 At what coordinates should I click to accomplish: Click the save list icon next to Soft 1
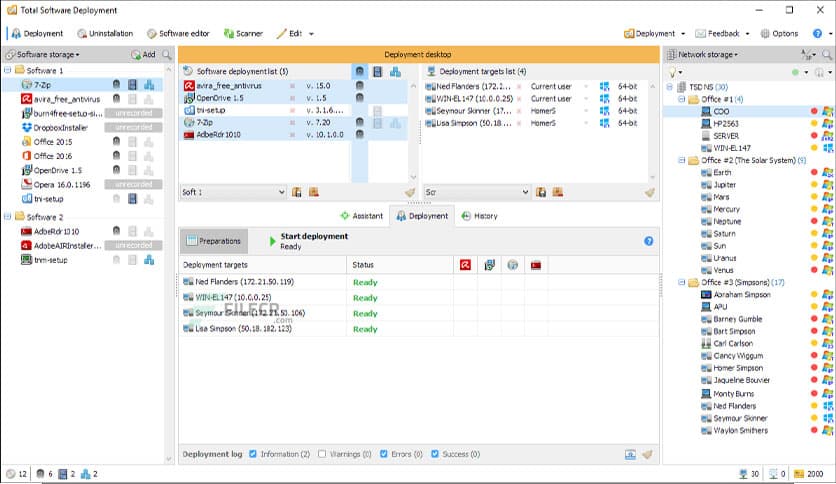click(297, 192)
